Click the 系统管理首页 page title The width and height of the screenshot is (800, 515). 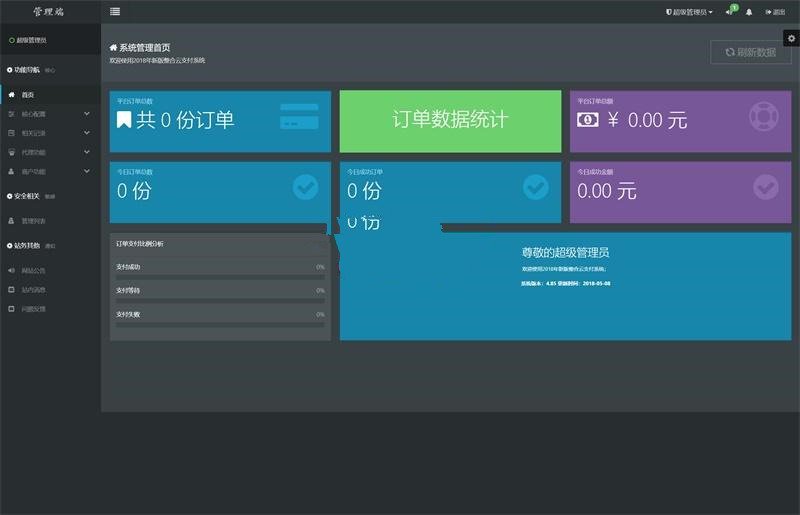(145, 48)
